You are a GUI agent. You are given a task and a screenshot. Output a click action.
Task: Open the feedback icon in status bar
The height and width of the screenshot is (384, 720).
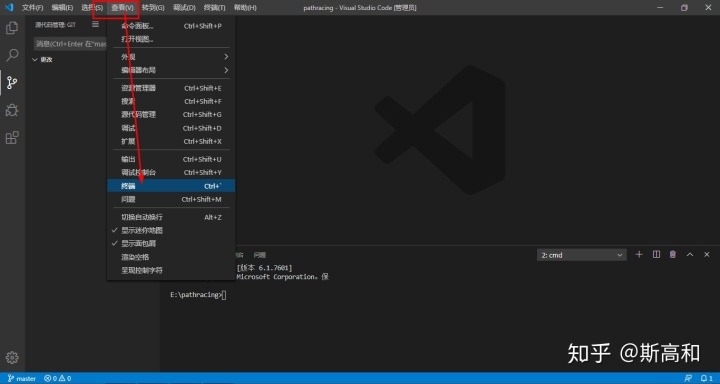(688, 378)
